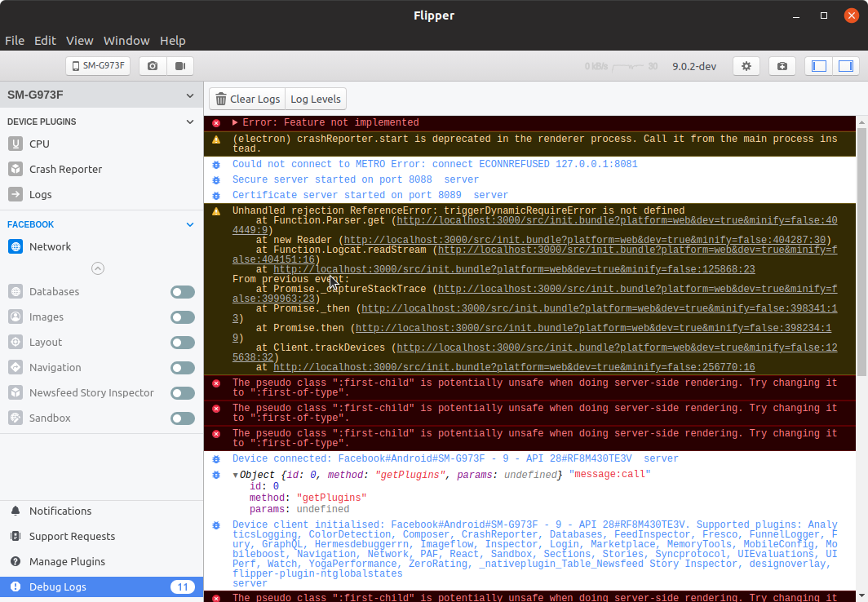Image resolution: width=868 pixels, height=602 pixels.
Task: Enable the Databases plugin toggle
Action: [183, 291]
